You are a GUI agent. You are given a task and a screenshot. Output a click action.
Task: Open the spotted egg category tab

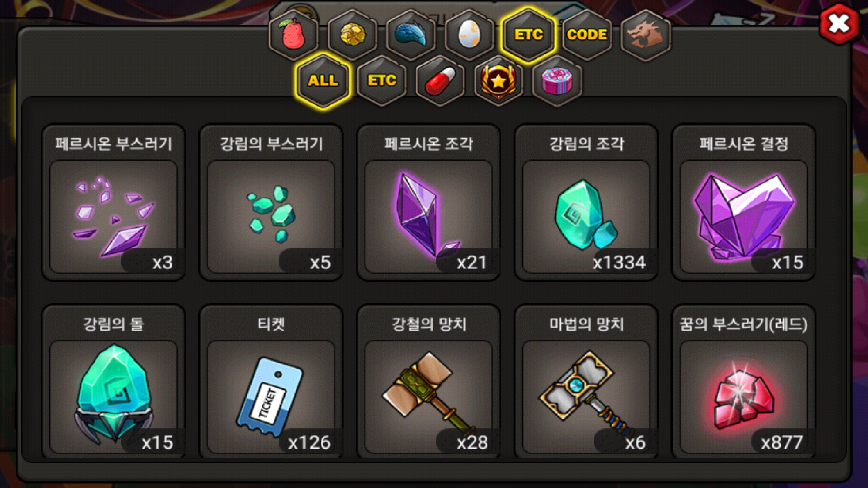click(469, 35)
